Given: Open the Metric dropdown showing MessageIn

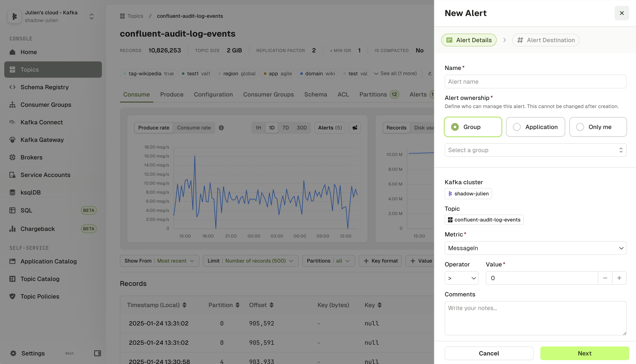Looking at the screenshot, I should (535, 248).
